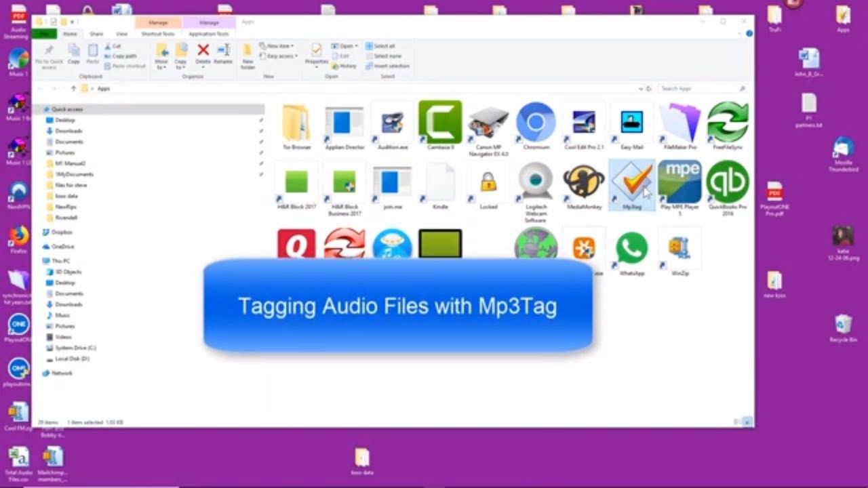Click the Copy path button
The height and width of the screenshot is (488, 868).
(120, 56)
